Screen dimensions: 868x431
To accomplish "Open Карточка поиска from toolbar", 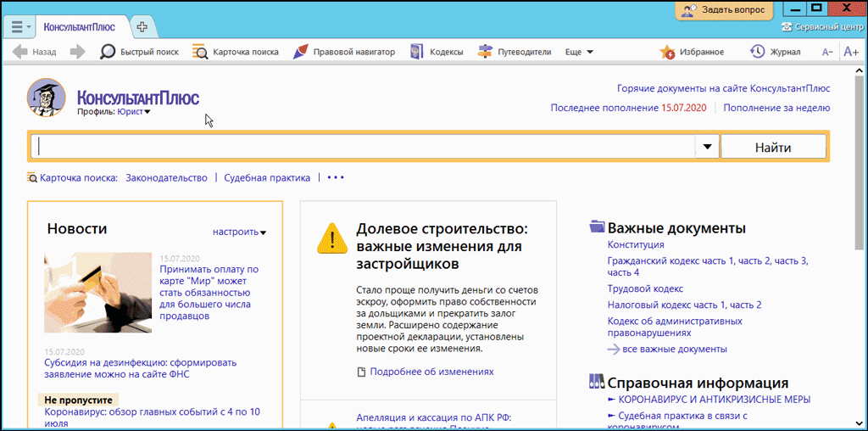I will pos(236,52).
